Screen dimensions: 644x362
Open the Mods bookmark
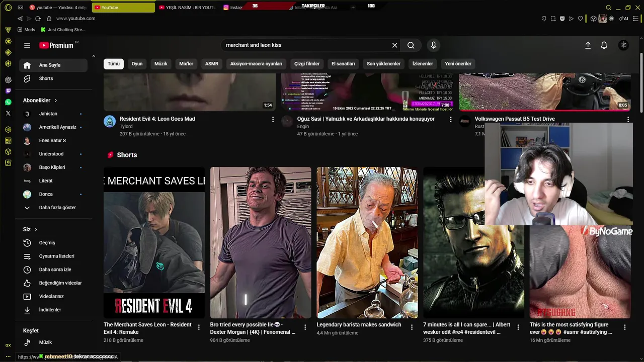[26, 30]
